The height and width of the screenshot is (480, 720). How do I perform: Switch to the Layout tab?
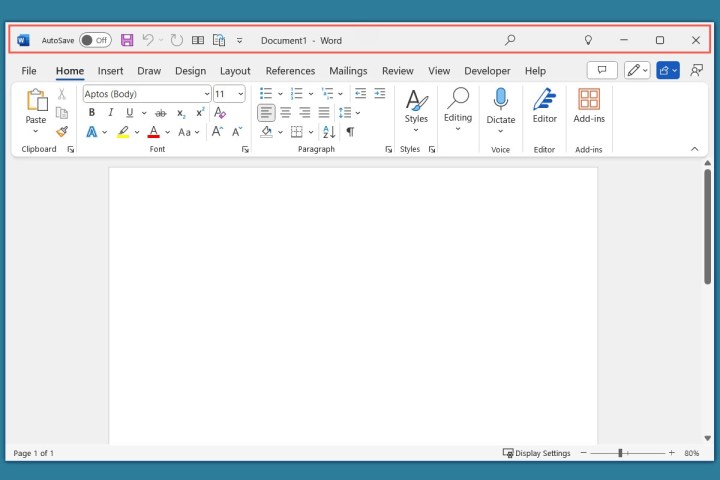point(235,71)
